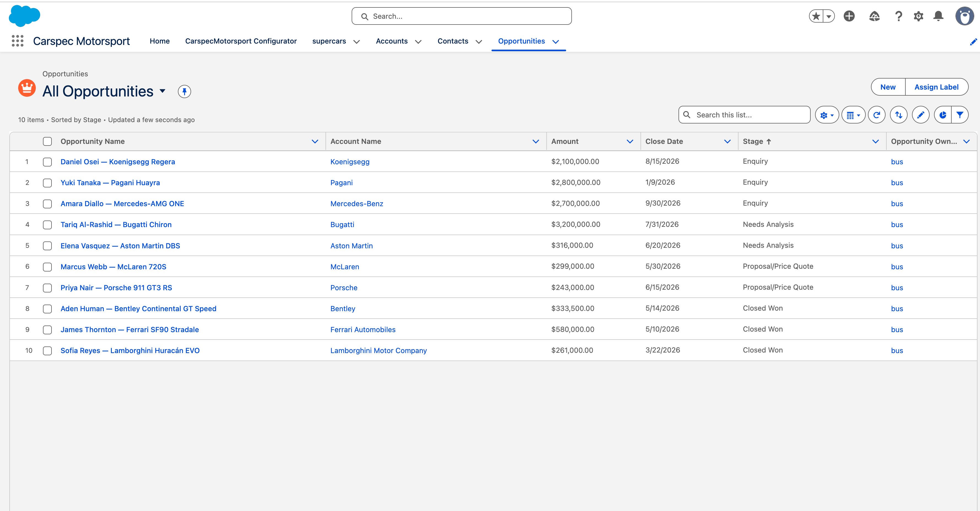
Task: Tick the Yuki Tanaka row checkbox
Action: pos(47,183)
